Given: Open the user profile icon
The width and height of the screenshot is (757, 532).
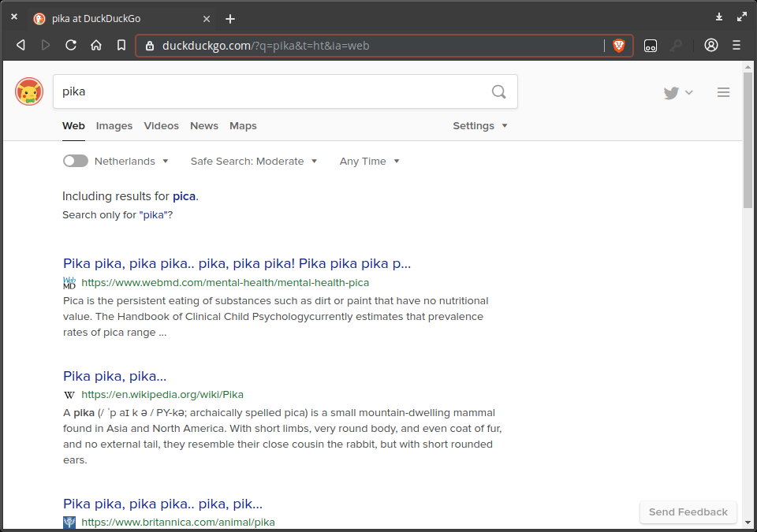Looking at the screenshot, I should click(710, 46).
